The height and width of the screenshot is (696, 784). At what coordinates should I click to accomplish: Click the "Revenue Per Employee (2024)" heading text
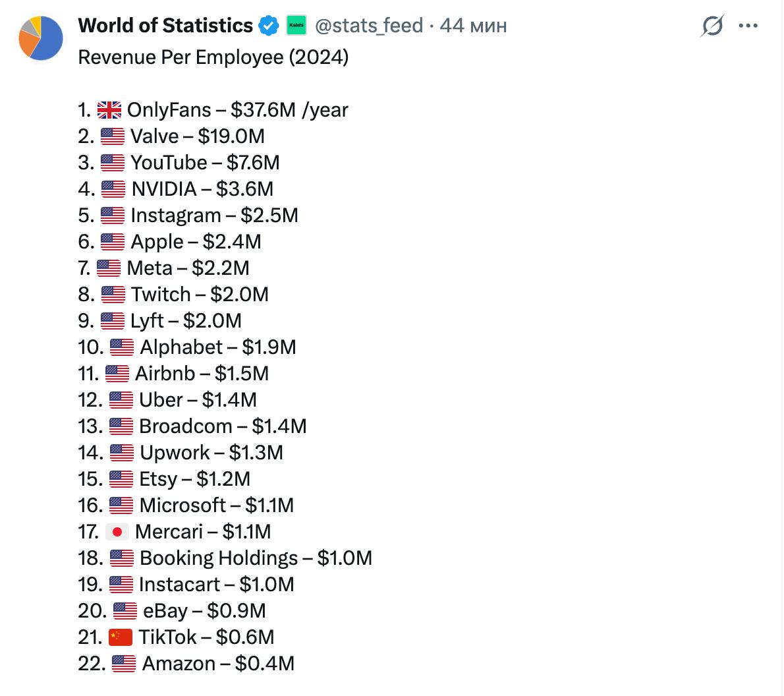213,57
